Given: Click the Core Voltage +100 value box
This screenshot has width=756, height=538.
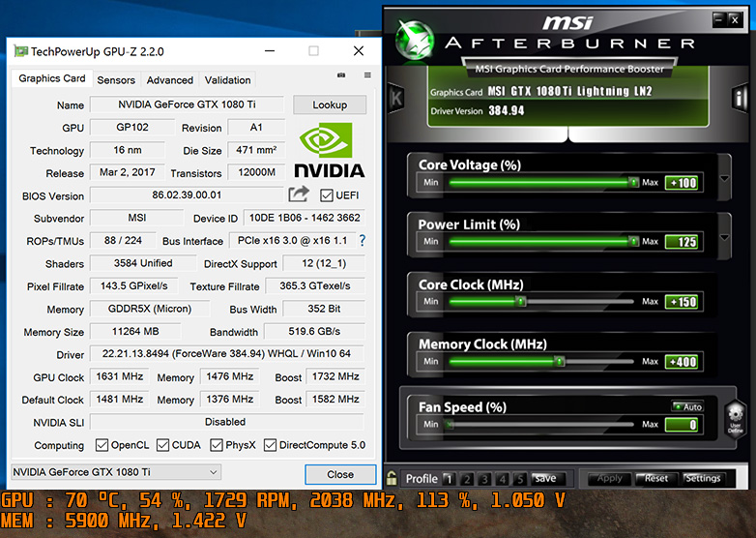Looking at the screenshot, I should click(682, 183).
